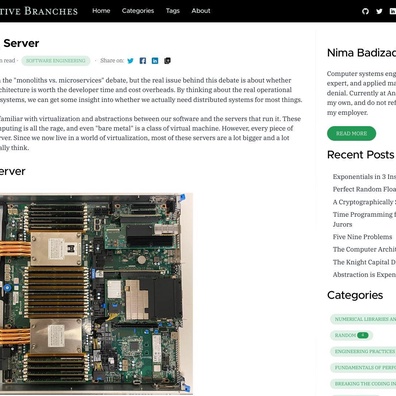The height and width of the screenshot is (396, 396).
Task: Open the Categories menu item
Action: [138, 11]
